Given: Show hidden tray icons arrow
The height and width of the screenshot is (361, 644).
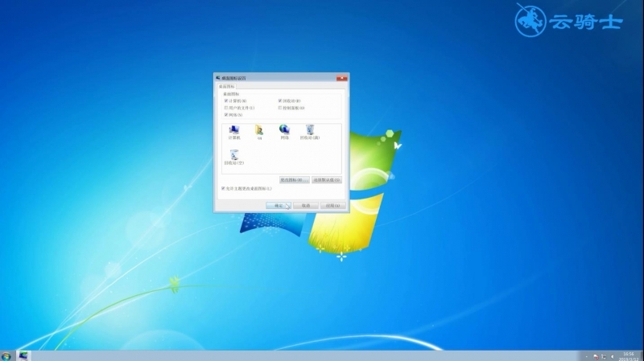Looking at the screenshot, I should 587,357.
